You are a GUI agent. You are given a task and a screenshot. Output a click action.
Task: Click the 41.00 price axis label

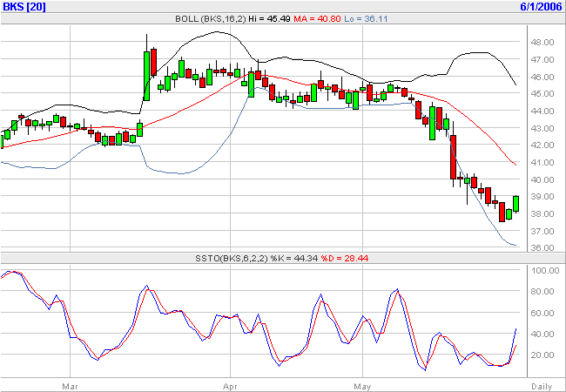[542, 163]
